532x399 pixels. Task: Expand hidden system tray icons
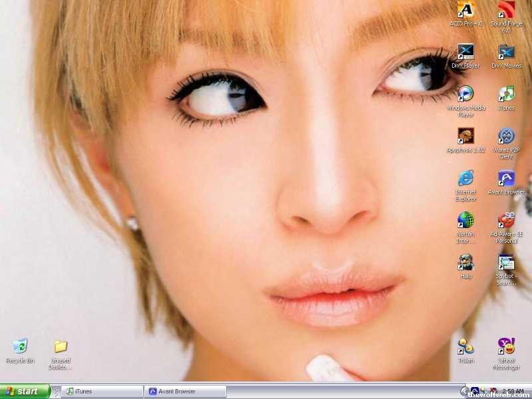click(464, 391)
